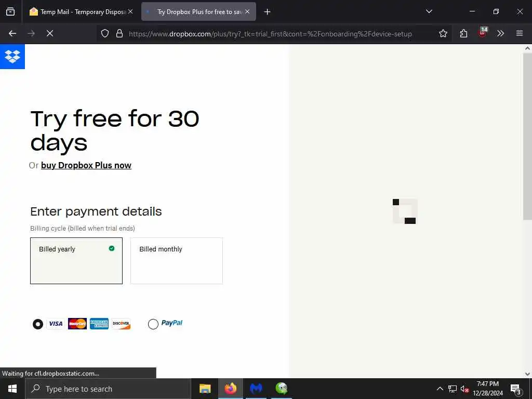Select the Try Dropbox Plus tab
The image size is (532, 399).
[x=198, y=12]
